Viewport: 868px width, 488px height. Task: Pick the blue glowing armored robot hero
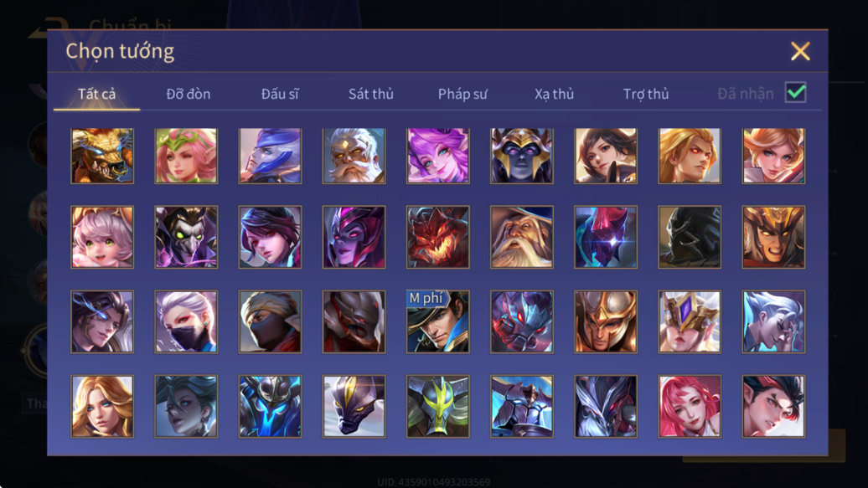(270, 407)
